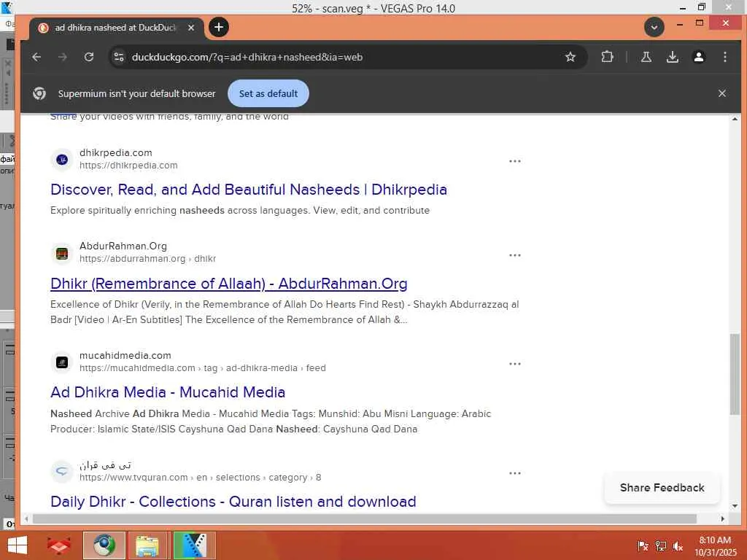Click the horizontal scrollbar left arrow
This screenshot has height=560, width=747.
[26, 518]
